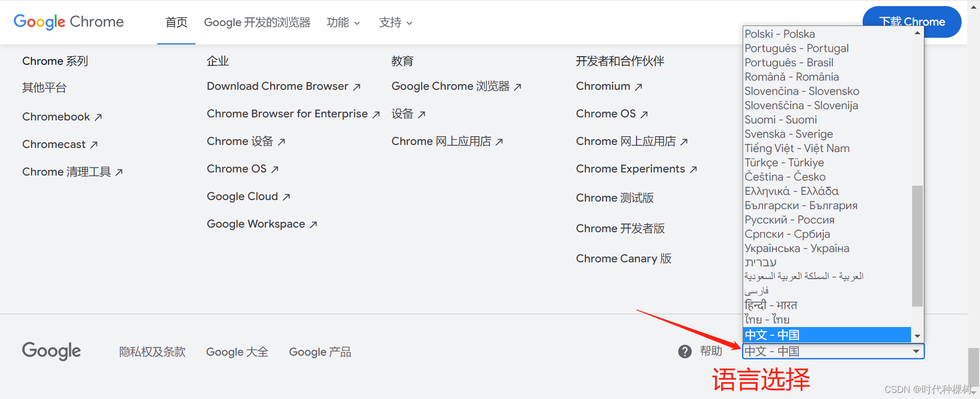Select highlighted 中文 - 中国 list option
The image size is (980, 399).
point(827,335)
